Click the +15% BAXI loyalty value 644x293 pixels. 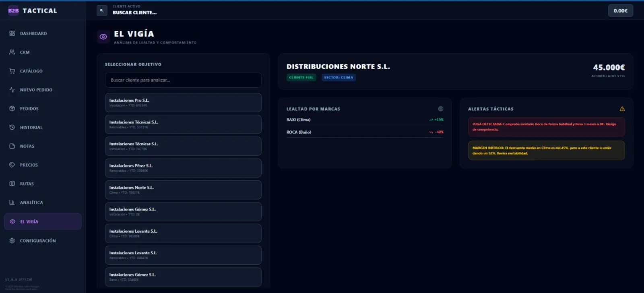coord(439,120)
